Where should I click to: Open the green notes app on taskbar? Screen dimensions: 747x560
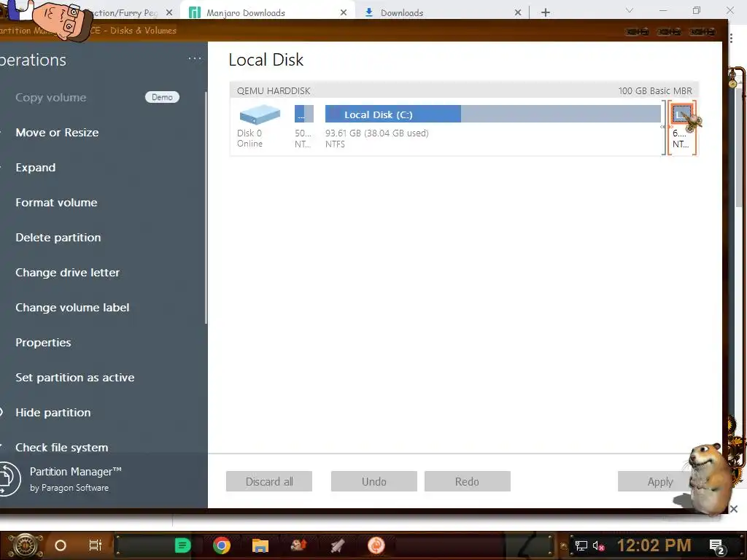point(182,545)
